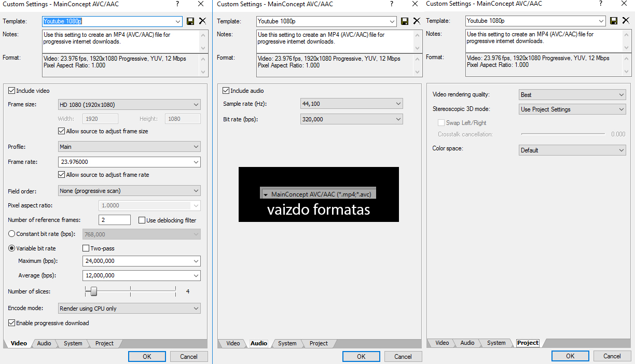The image size is (635, 364).
Task: Click help question mark in Video dialog title bar
Action: pos(177,4)
